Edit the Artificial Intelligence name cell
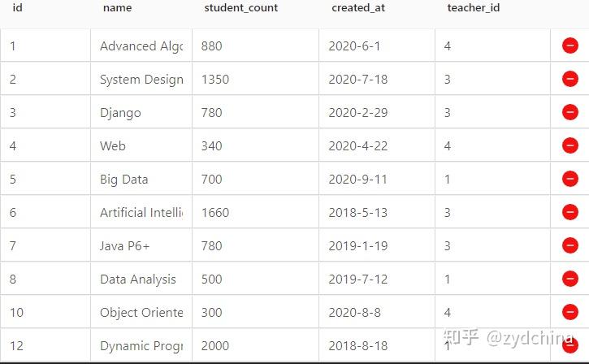The image size is (589, 364). 141,213
